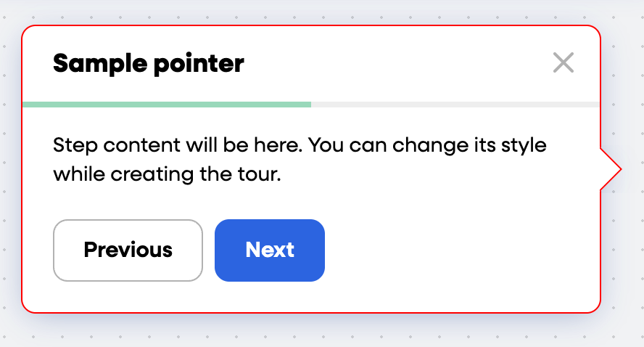Viewport: 644px width, 347px height.
Task: Click "You can change its style" text
Action: pyautogui.click(x=427, y=145)
